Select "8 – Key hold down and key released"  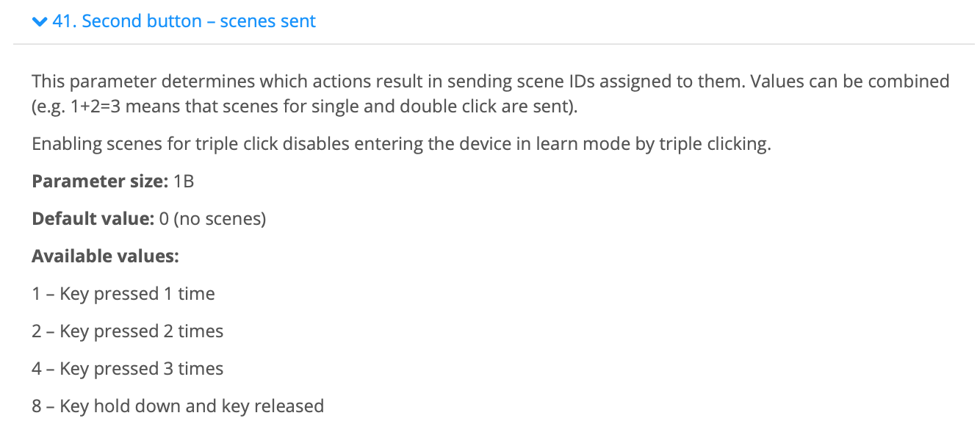[178, 406]
